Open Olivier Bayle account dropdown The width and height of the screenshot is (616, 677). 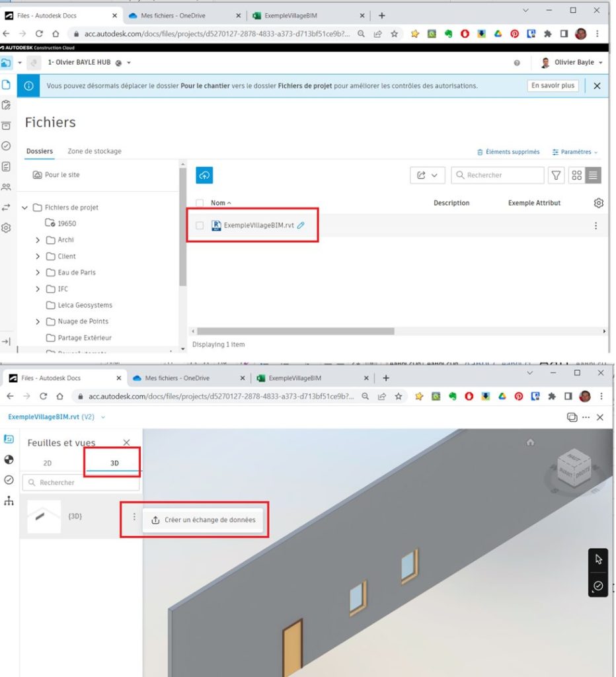[x=572, y=63]
